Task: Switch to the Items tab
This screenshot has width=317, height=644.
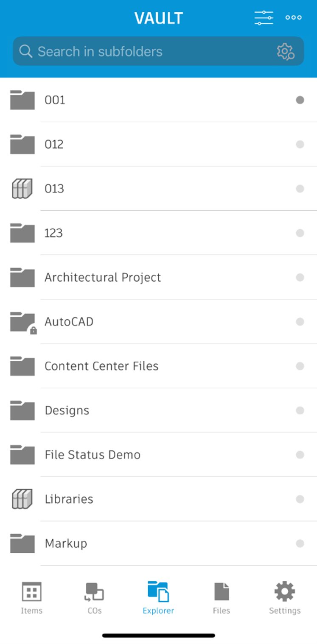Action: tap(31, 598)
